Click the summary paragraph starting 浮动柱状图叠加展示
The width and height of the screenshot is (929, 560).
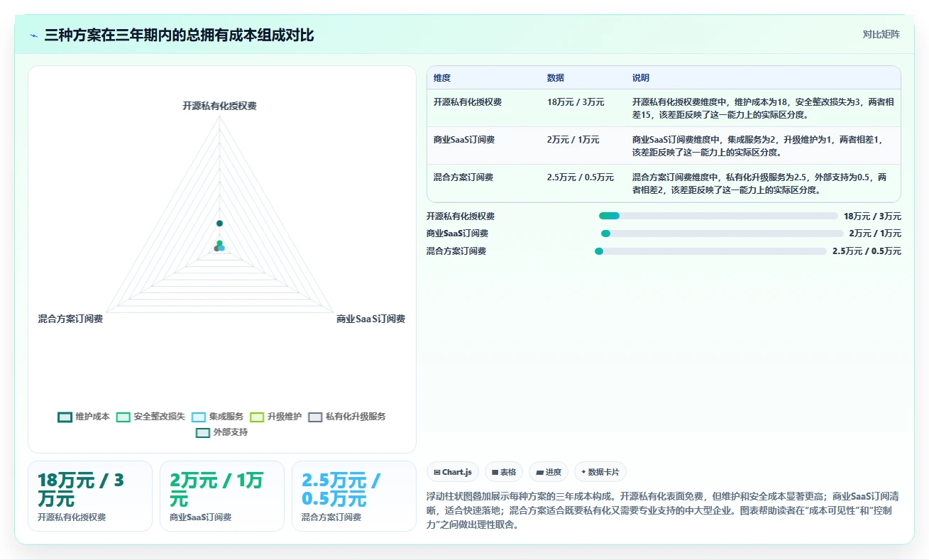pyautogui.click(x=663, y=512)
